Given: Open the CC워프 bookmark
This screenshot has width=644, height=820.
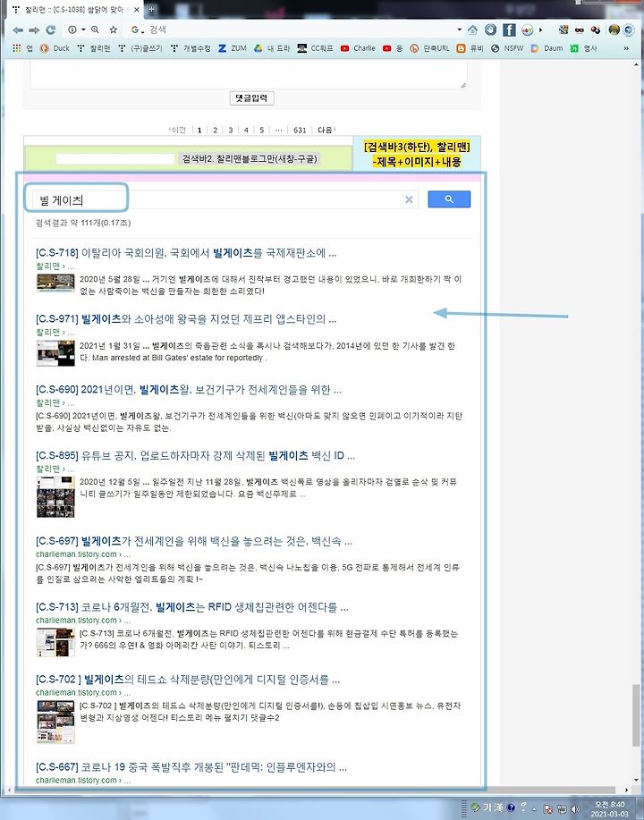Looking at the screenshot, I should (x=315, y=48).
